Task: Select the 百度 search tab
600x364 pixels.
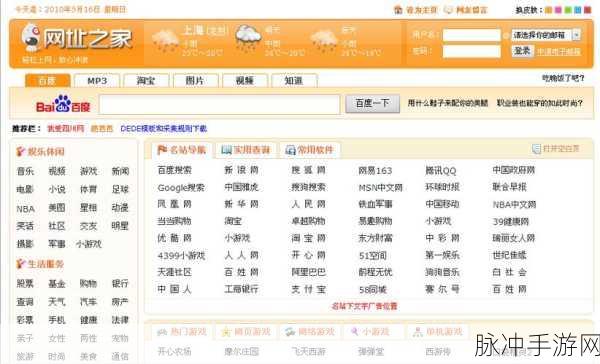Action: click(47, 81)
